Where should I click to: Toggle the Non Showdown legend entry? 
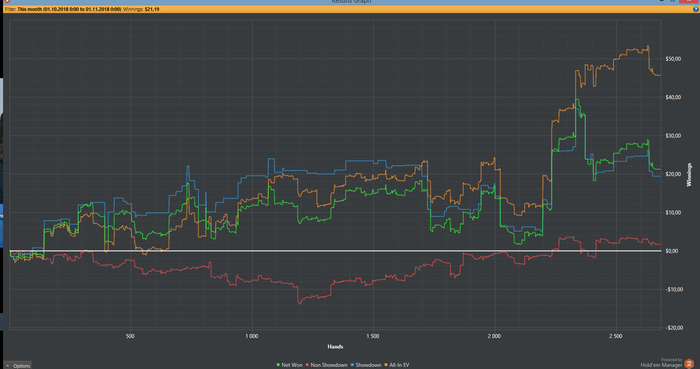click(x=326, y=365)
